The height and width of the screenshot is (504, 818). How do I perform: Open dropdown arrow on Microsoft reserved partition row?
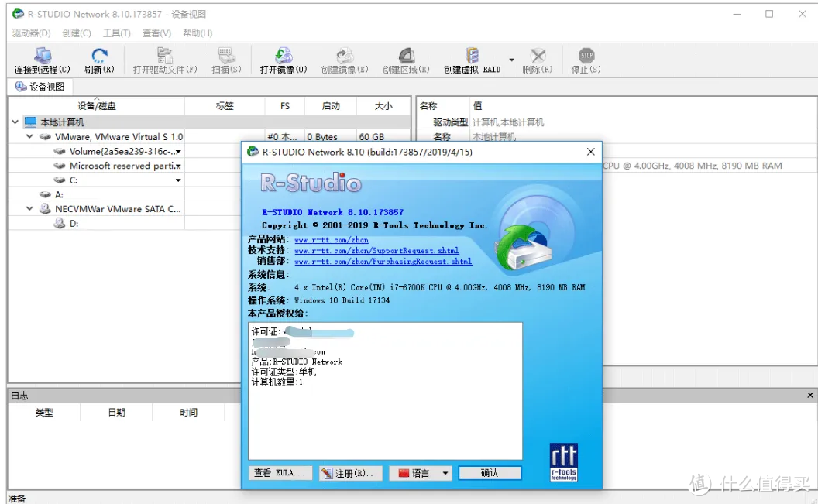[x=178, y=166]
